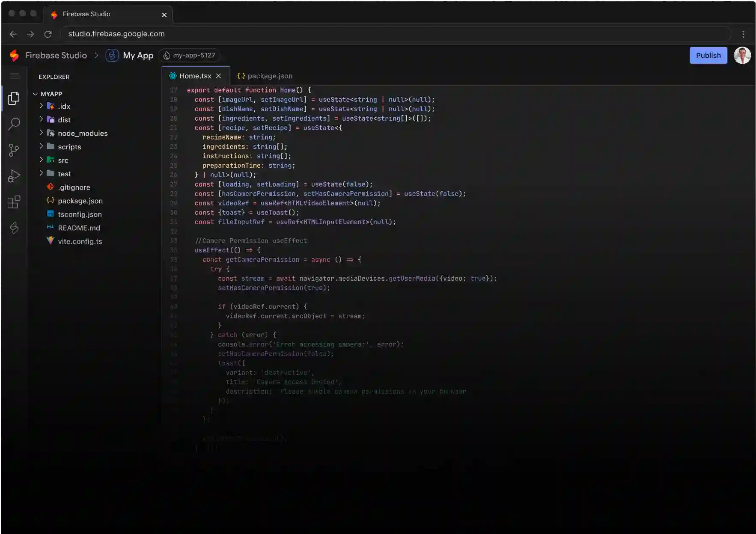756x534 pixels.
Task: Click the hamburger menu above Explorer
Action: (x=15, y=76)
